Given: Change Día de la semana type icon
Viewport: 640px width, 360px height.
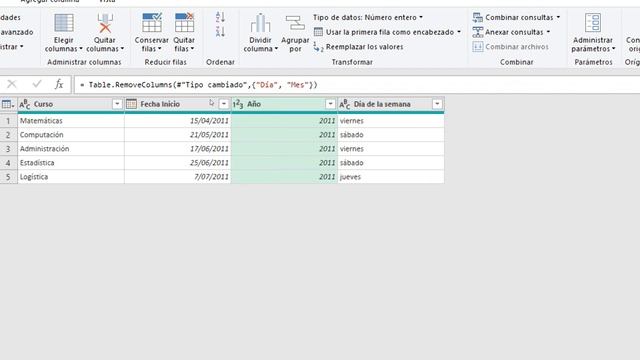Looking at the screenshot, I should point(344,104).
